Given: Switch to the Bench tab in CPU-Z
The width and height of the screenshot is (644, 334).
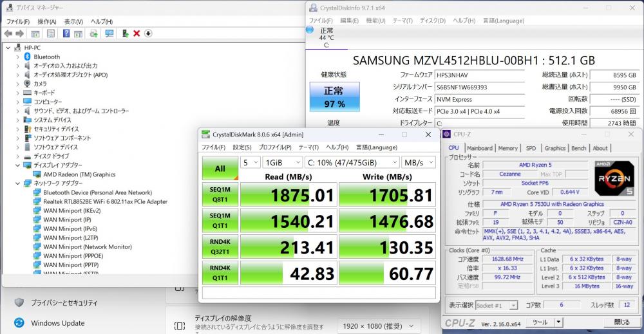Looking at the screenshot, I should click(x=579, y=148).
